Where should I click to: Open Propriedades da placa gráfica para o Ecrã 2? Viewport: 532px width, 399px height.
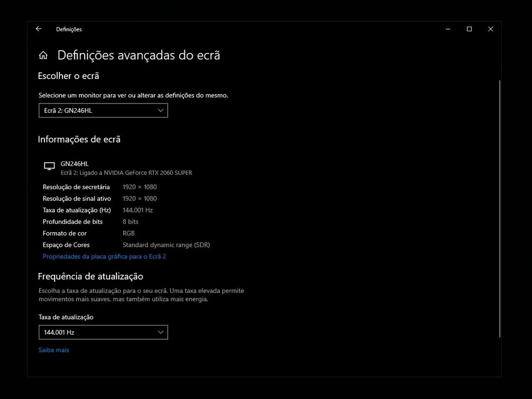point(103,256)
